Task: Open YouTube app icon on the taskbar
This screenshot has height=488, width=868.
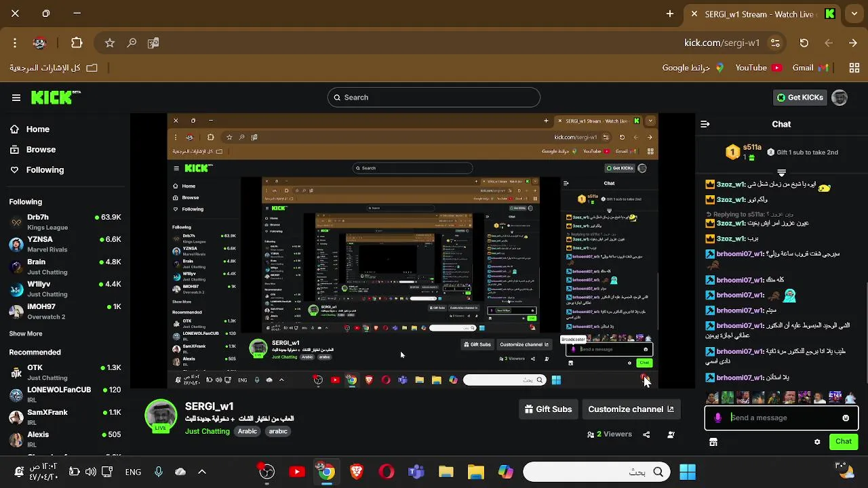Action: coord(297,472)
